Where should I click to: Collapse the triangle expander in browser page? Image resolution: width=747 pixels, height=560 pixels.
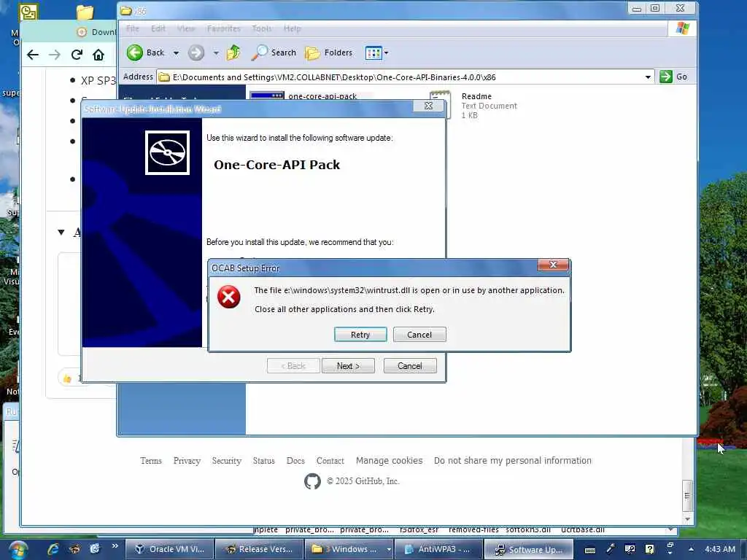point(61,233)
